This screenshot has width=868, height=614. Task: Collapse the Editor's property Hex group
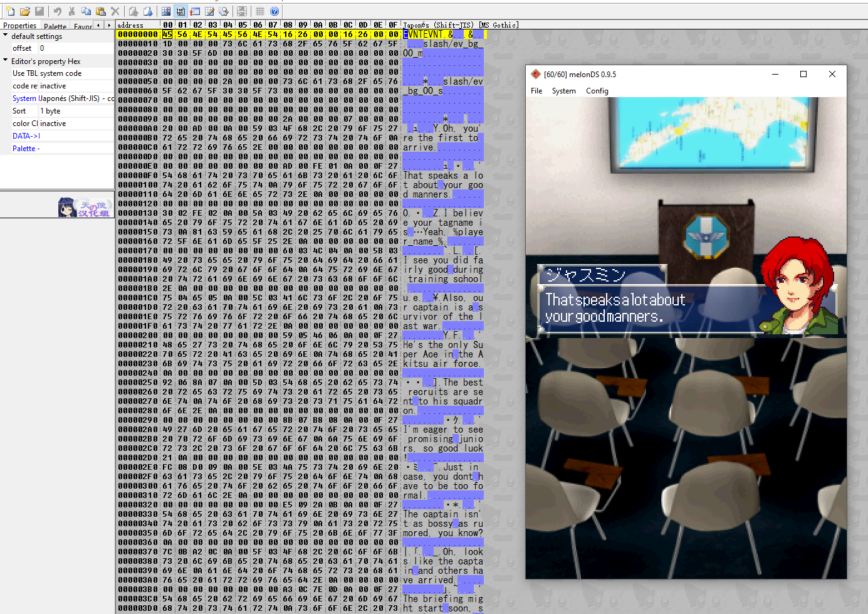6,61
